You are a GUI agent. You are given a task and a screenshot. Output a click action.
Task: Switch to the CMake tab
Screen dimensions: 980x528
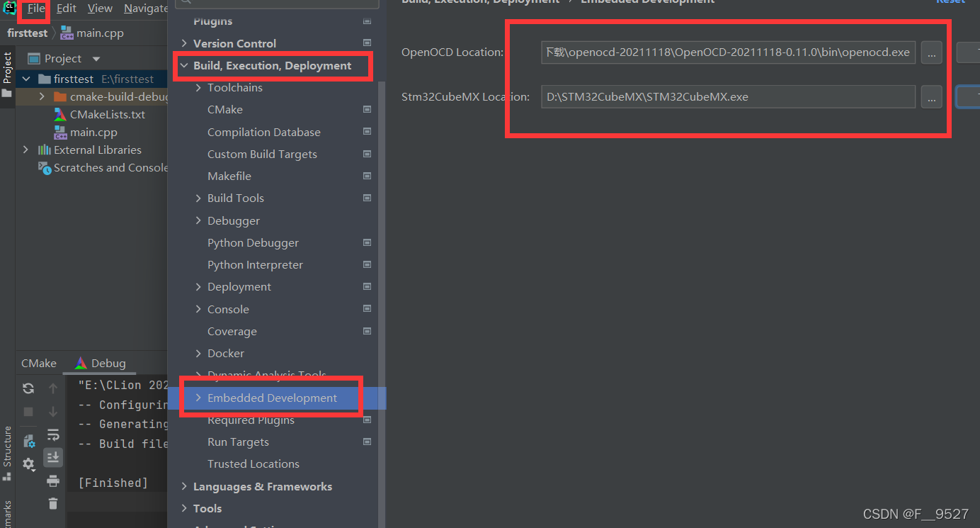coord(39,363)
